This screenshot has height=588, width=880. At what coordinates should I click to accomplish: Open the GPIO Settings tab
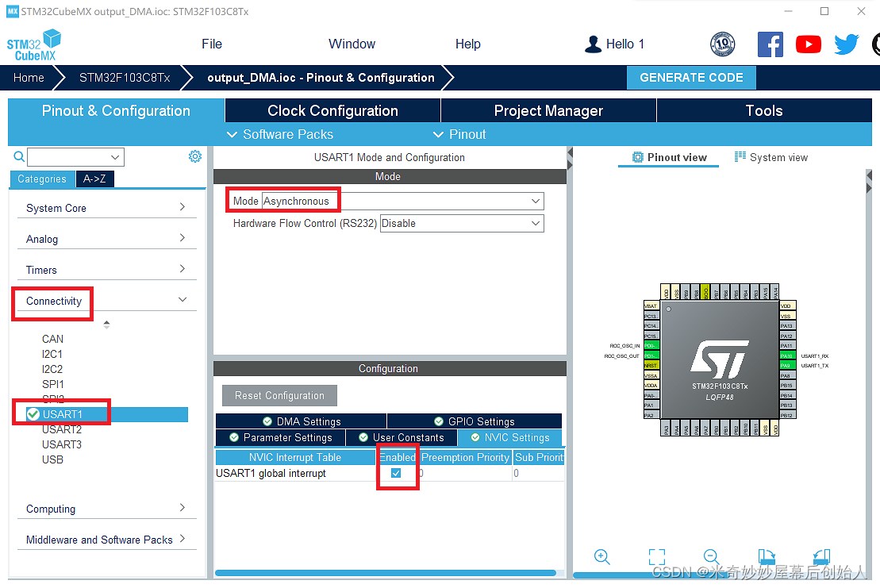point(475,421)
